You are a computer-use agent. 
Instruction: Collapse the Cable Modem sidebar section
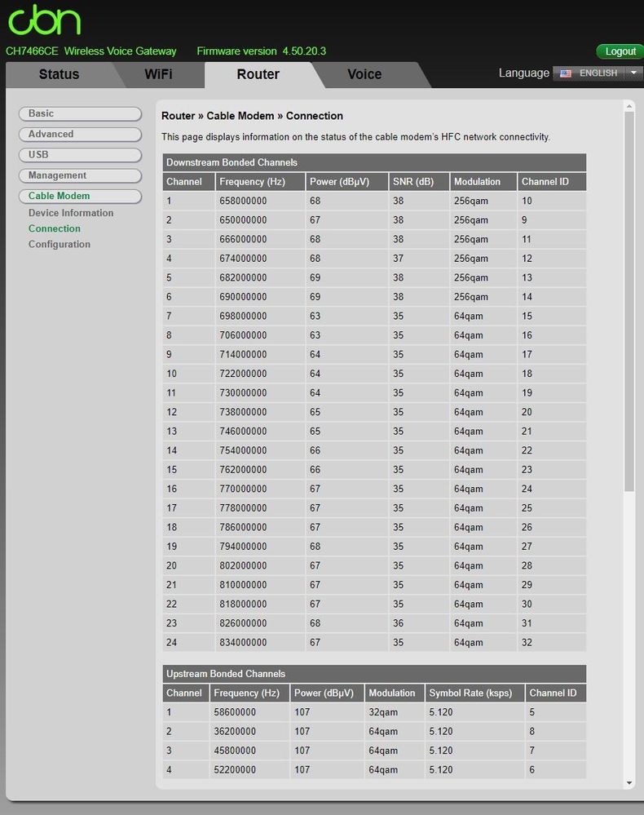pyautogui.click(x=80, y=196)
